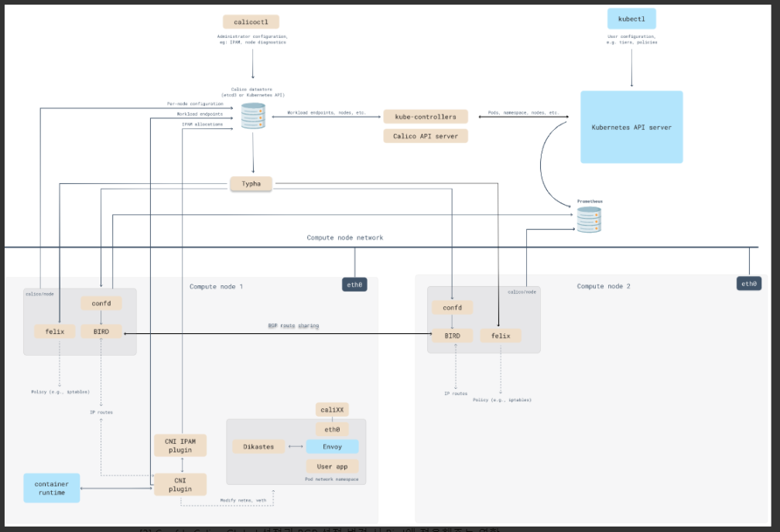780x532 pixels.
Task: Click the CNI IPAM plugin box
Action: (x=180, y=445)
